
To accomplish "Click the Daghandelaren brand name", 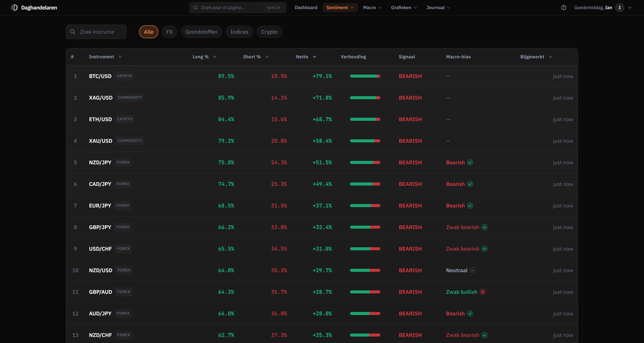I will pyautogui.click(x=39, y=8).
